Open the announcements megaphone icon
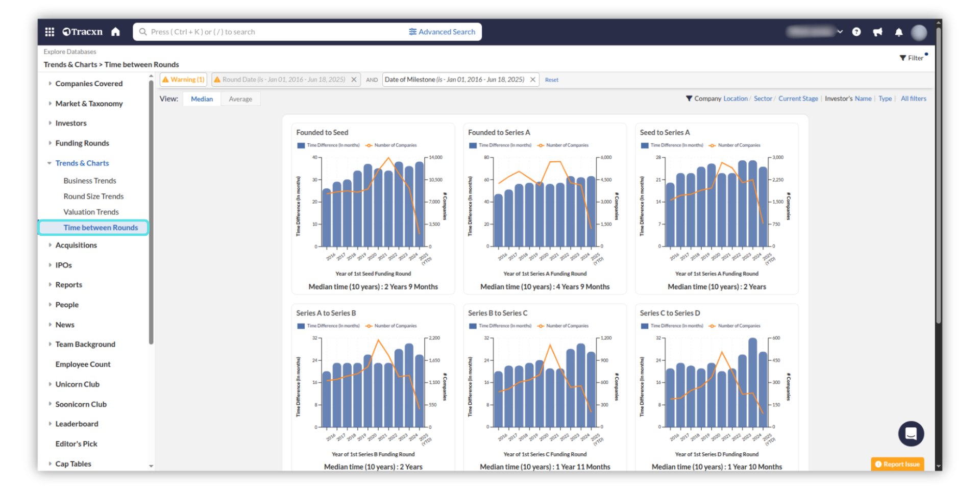This screenshot has height=490, width=980. (x=877, y=32)
